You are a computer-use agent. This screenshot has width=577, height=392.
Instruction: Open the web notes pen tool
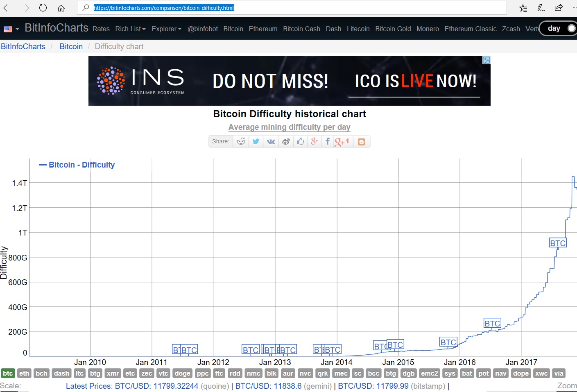pyautogui.click(x=541, y=8)
